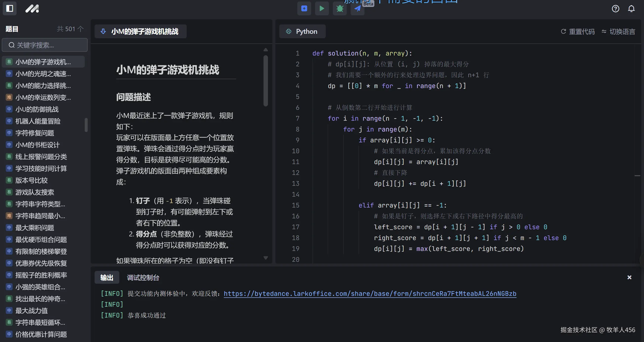Click the blue plus create icon
This screenshot has width=644, height=342.
coord(304,8)
